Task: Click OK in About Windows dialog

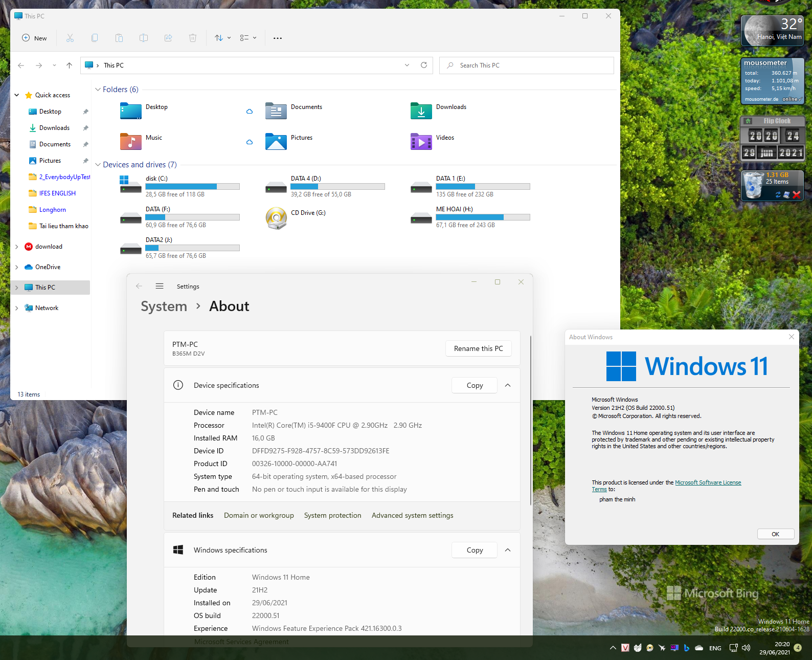Action: 775,534
